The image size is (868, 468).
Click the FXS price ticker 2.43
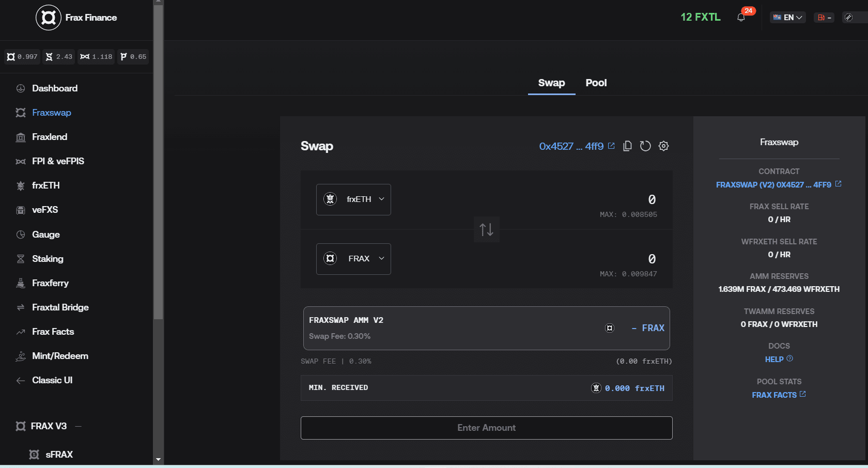click(58, 57)
